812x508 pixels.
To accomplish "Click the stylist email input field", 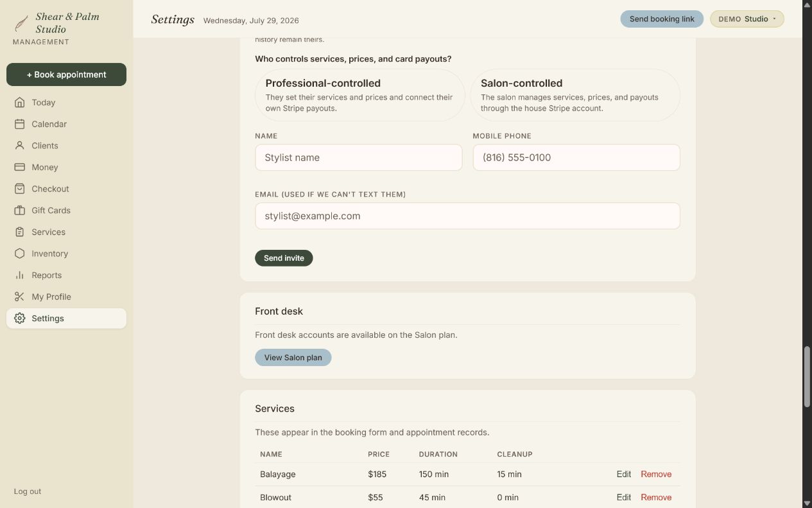I will click(467, 216).
